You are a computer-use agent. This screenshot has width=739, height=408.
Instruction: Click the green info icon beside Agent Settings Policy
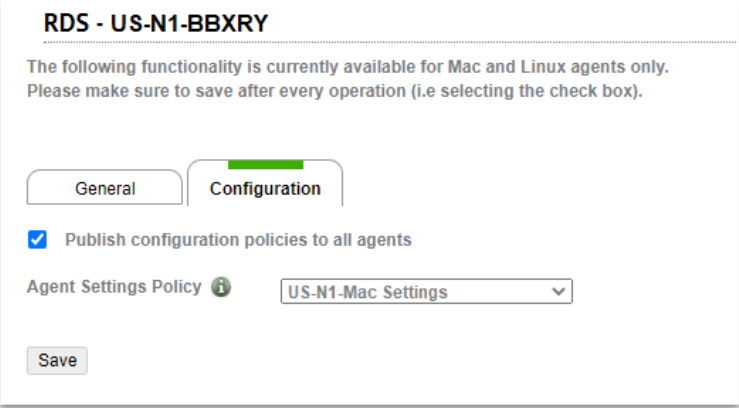point(221,287)
